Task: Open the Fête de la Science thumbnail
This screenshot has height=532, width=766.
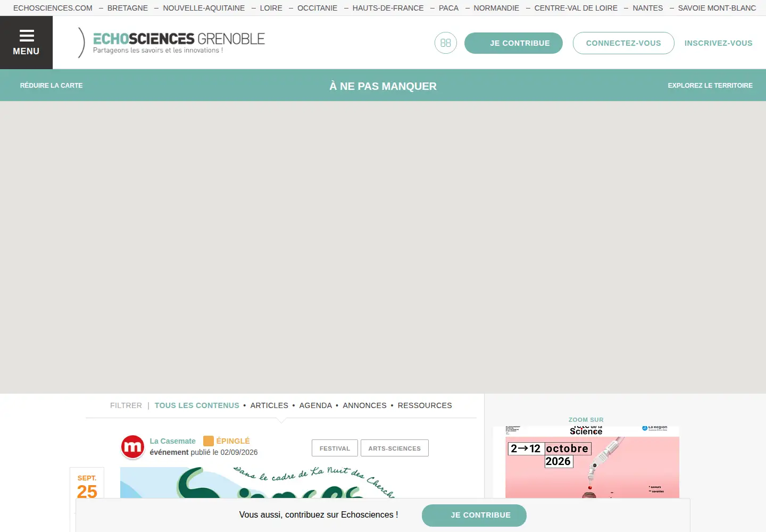Action: (586, 462)
